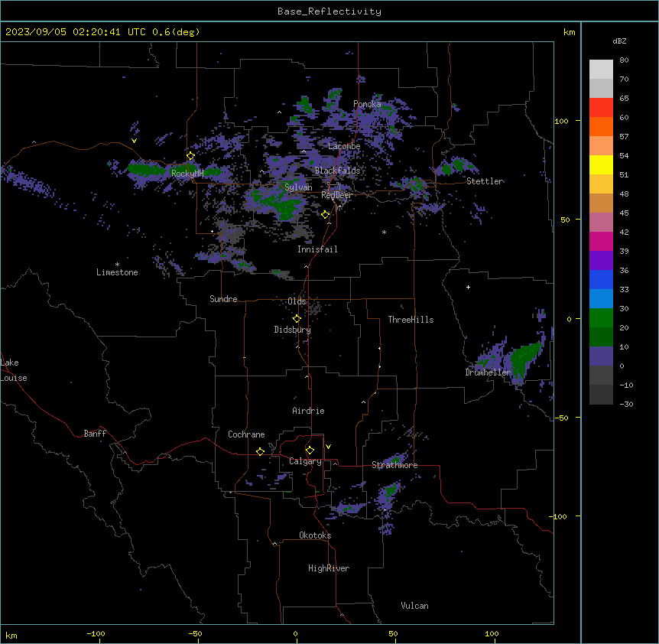Screen dimensions: 659x644
Task: Click the ThreeHills city label
Action: (x=411, y=320)
